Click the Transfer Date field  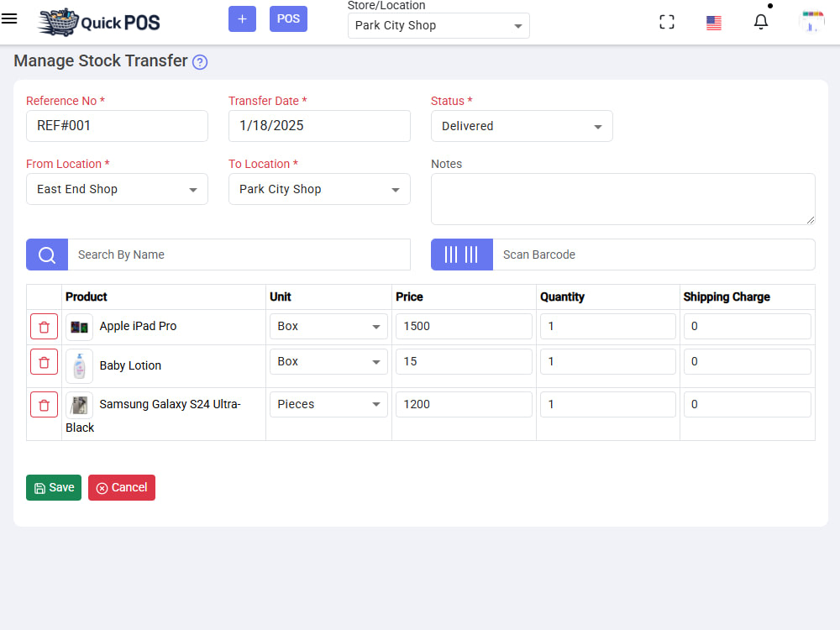click(319, 126)
